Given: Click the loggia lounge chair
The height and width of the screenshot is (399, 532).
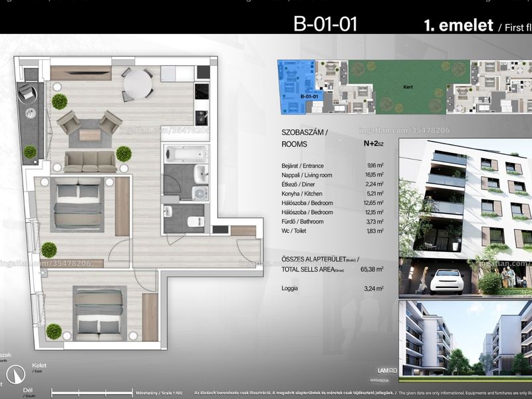Looking at the screenshot, I should click(27, 93).
